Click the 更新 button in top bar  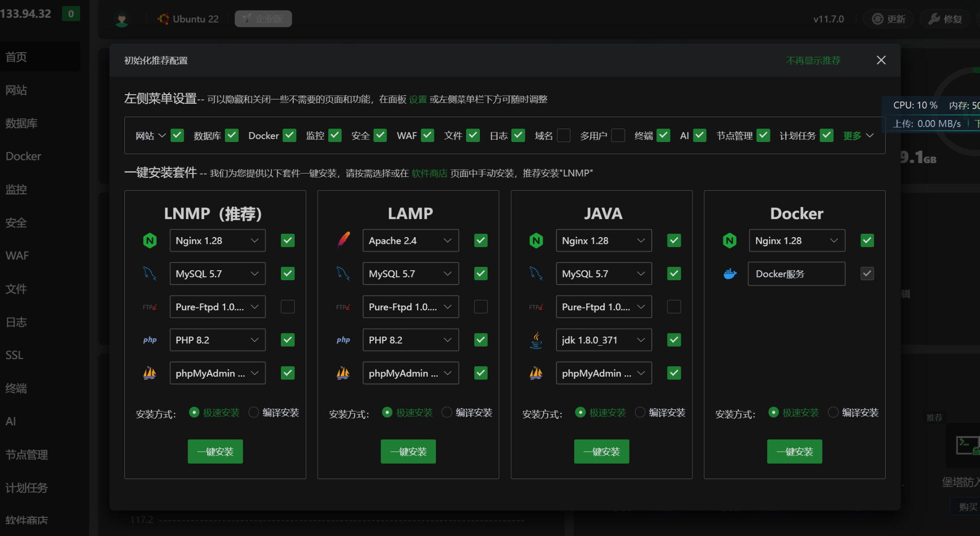(889, 19)
